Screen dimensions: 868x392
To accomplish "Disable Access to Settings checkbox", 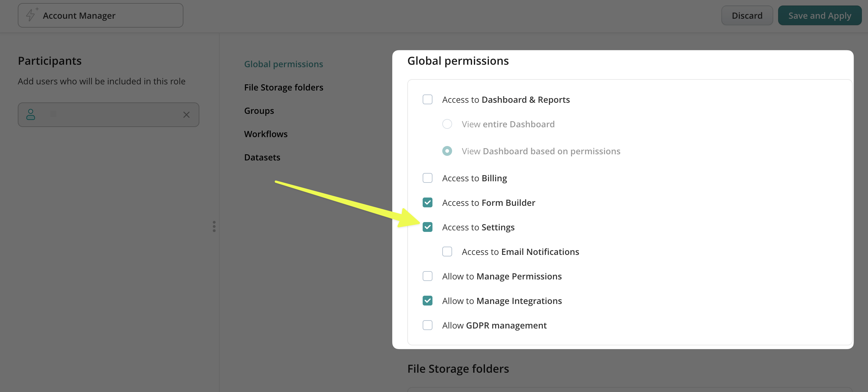I will pyautogui.click(x=427, y=227).
